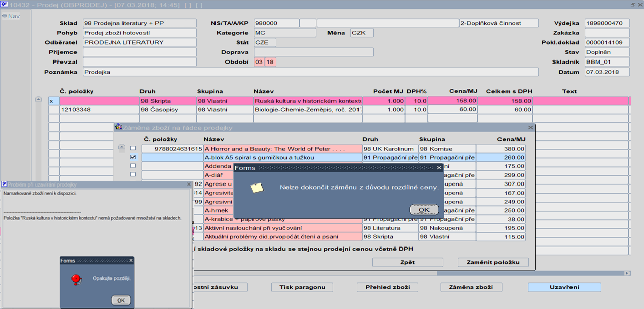The height and width of the screenshot is (309, 644).
Task: Click the Nav eye icon
Action: [4, 16]
